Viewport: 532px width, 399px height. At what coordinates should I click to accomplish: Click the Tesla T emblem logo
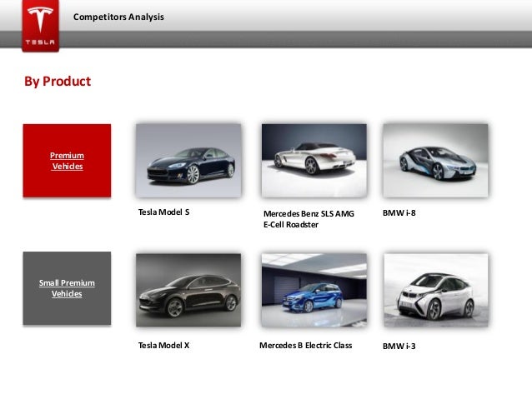point(39,19)
